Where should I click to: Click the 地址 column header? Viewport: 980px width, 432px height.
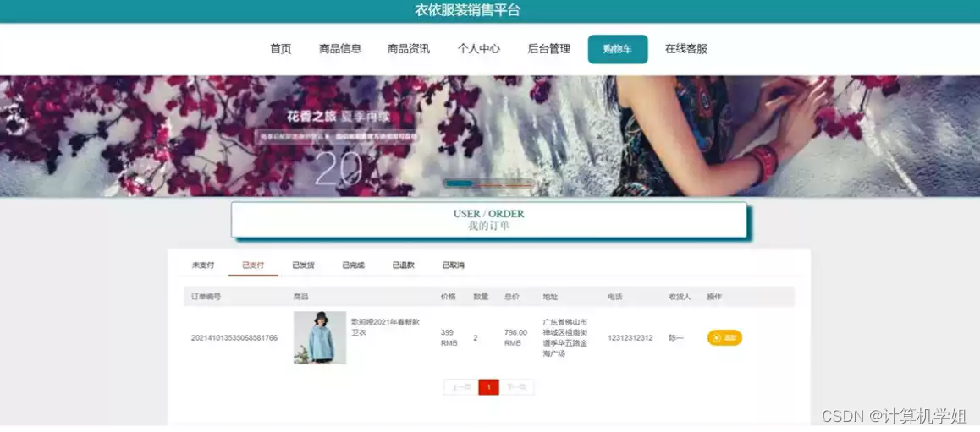551,297
